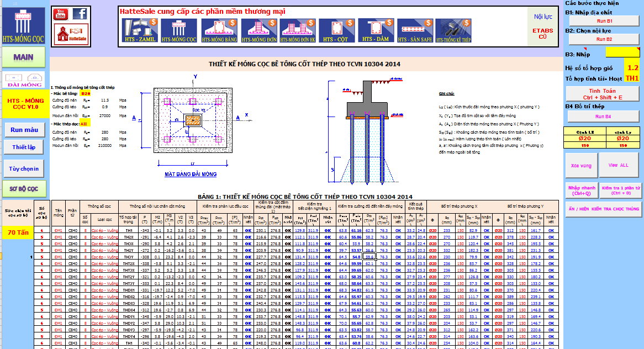This screenshot has height=349, width=644.
Task: Select the TH2X load combination cell
Action: [129, 237]
